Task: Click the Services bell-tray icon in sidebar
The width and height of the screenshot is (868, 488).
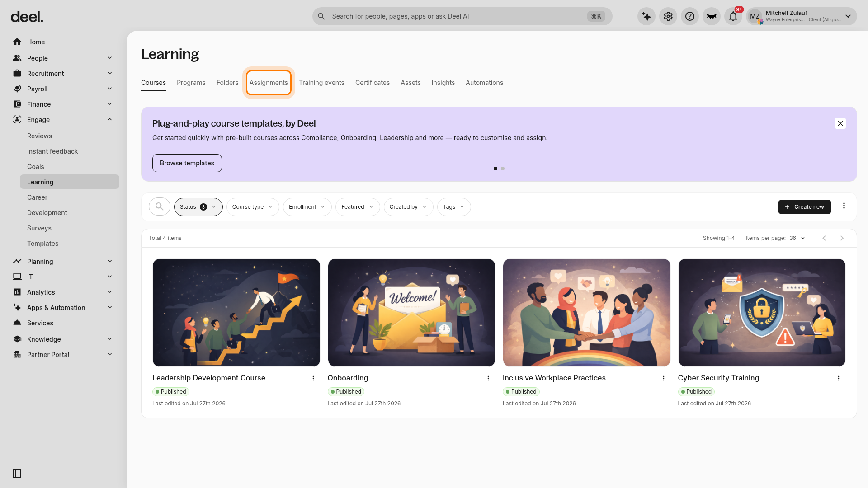Action: [17, 323]
